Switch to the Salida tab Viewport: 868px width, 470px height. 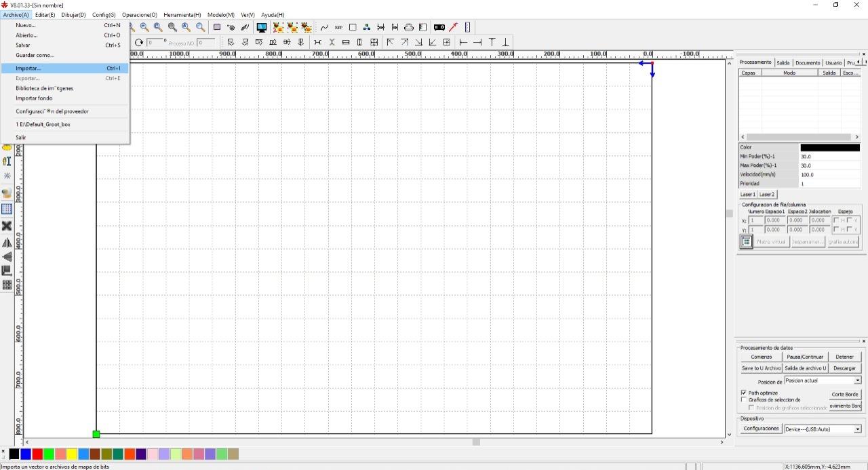(x=783, y=62)
